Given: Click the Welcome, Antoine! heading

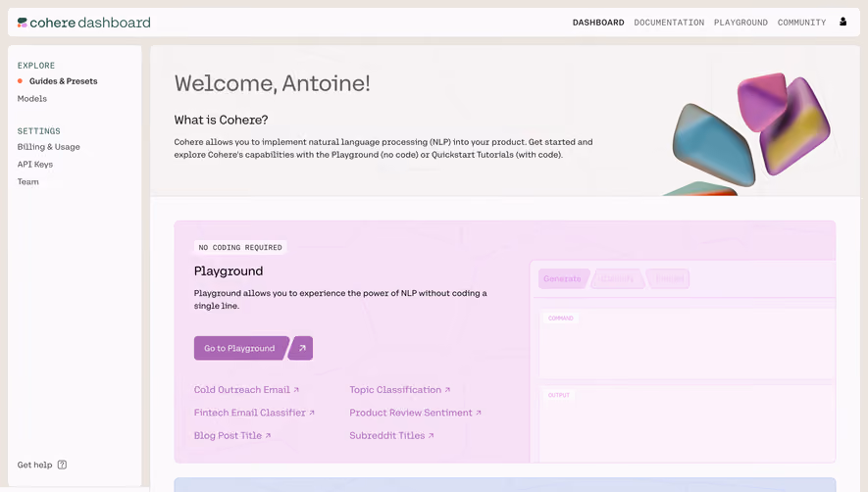Looking at the screenshot, I should (273, 83).
